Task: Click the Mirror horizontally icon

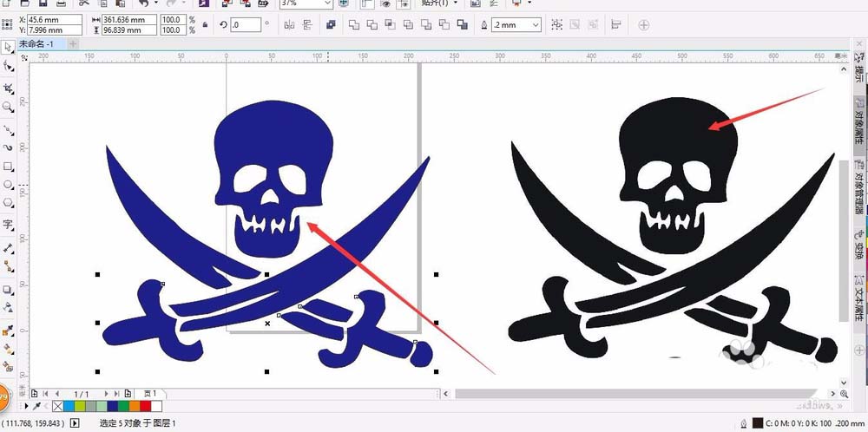Action: coord(289,25)
